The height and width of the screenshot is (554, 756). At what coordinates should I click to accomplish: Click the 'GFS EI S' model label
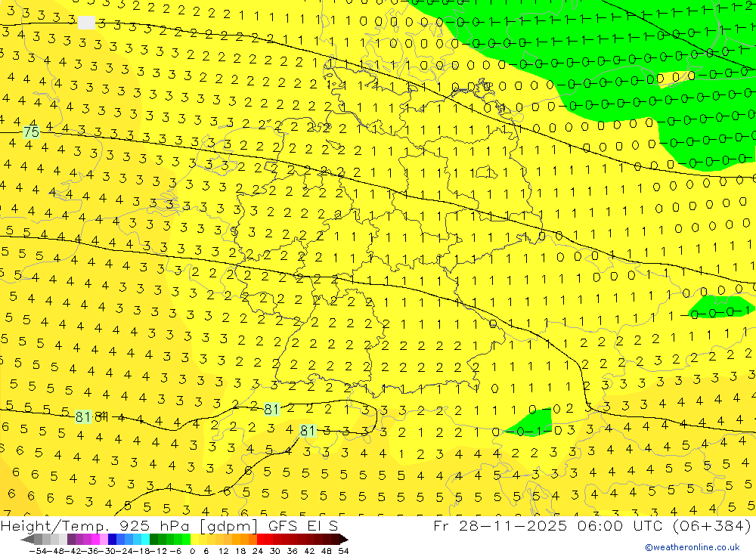coord(303,525)
